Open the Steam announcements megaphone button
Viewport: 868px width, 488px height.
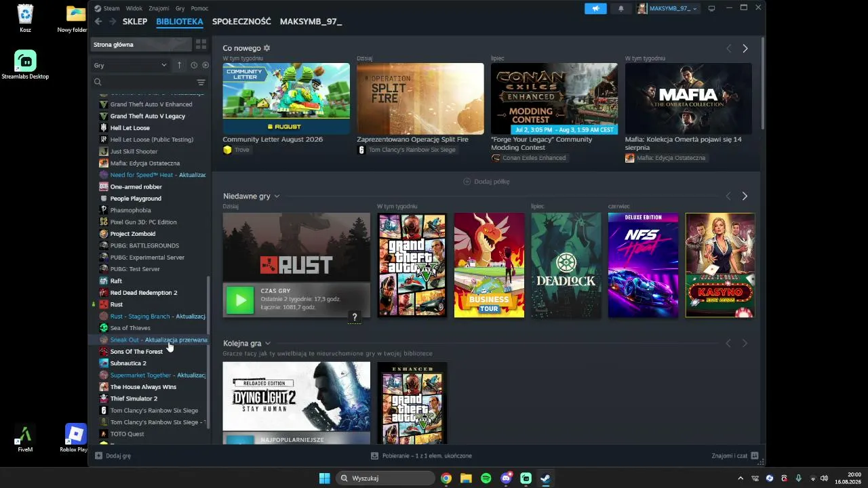coord(595,8)
